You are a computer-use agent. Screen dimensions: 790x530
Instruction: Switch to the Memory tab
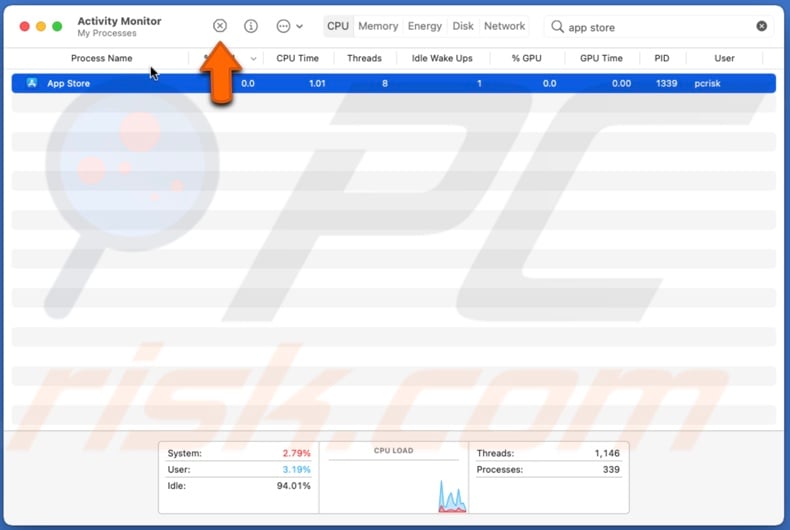coord(378,26)
